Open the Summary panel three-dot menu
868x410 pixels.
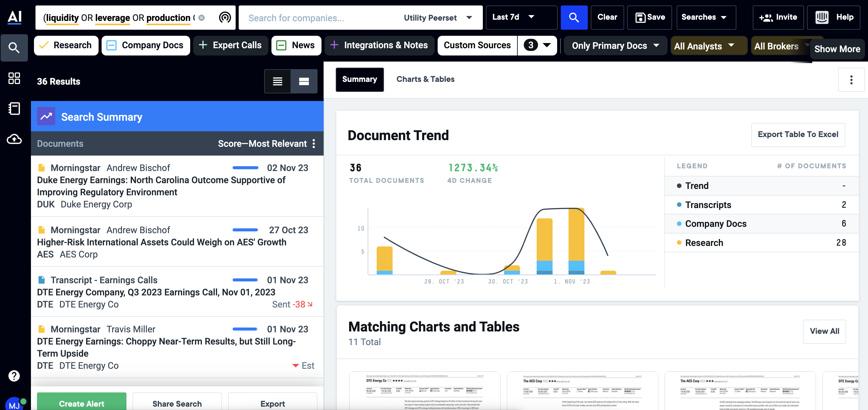pyautogui.click(x=851, y=80)
